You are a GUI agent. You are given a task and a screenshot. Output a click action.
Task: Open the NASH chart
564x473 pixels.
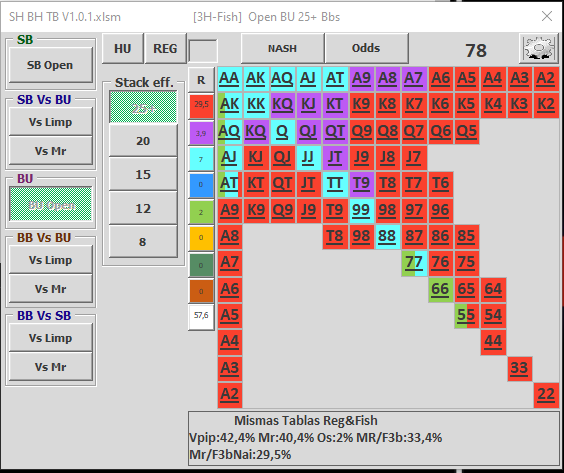[x=282, y=48]
